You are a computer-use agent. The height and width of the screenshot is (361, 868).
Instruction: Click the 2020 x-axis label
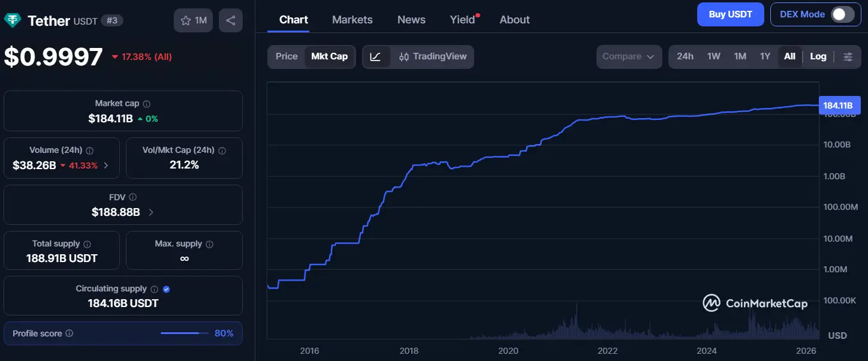pyautogui.click(x=508, y=351)
